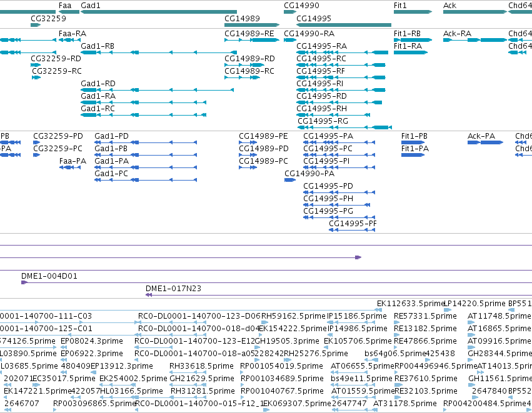Select protein CG14995-PH
The height and width of the screenshot is (413, 532).
click(x=328, y=199)
